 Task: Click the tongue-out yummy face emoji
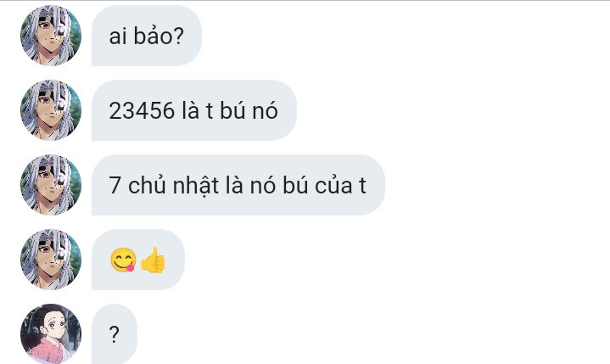(123, 260)
